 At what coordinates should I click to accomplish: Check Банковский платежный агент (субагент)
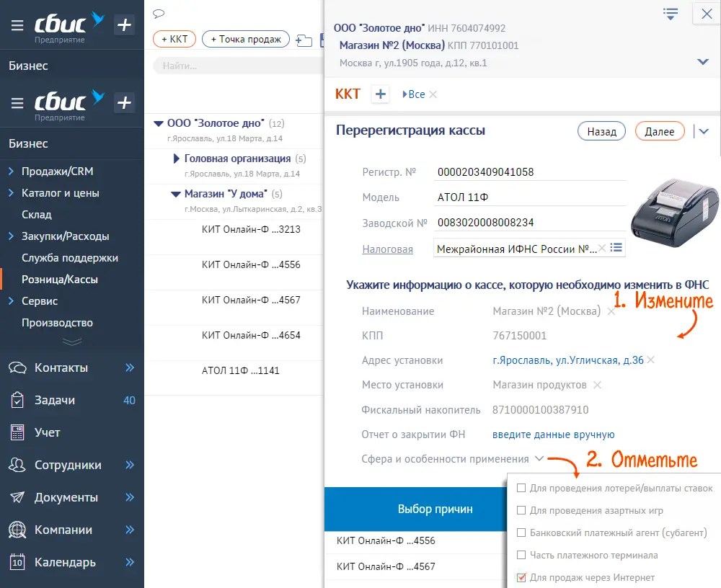[521, 533]
